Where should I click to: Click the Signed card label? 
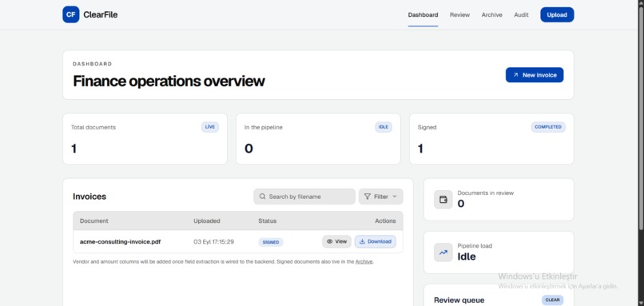coord(427,127)
